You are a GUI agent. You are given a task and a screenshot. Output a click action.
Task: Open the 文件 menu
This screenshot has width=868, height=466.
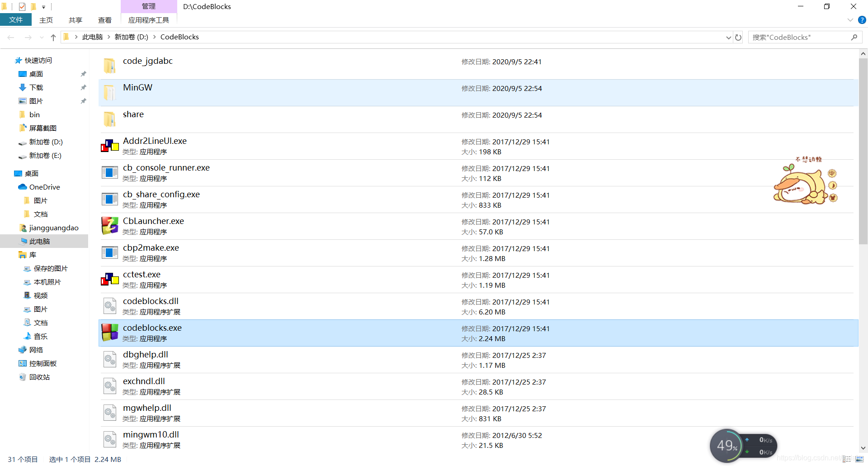16,20
